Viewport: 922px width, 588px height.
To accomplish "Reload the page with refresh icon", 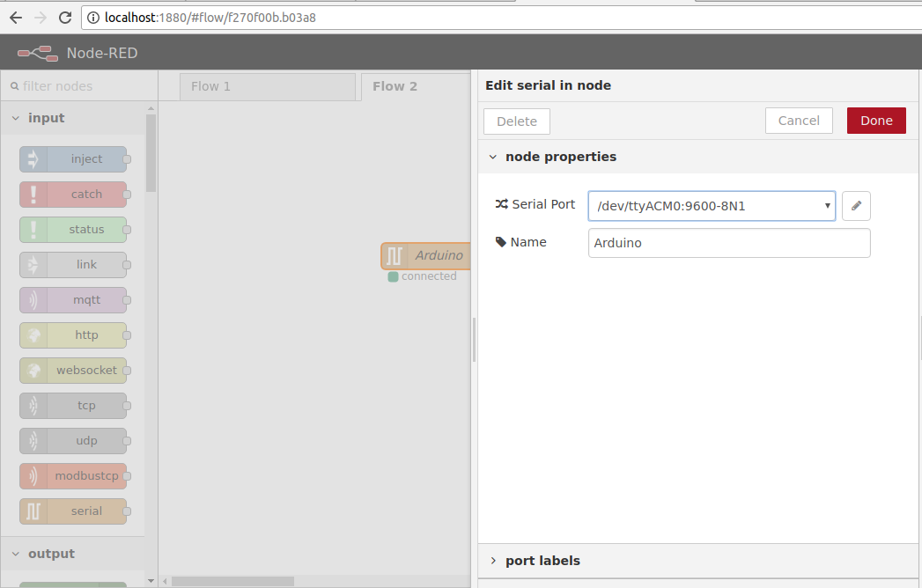I will pos(64,18).
